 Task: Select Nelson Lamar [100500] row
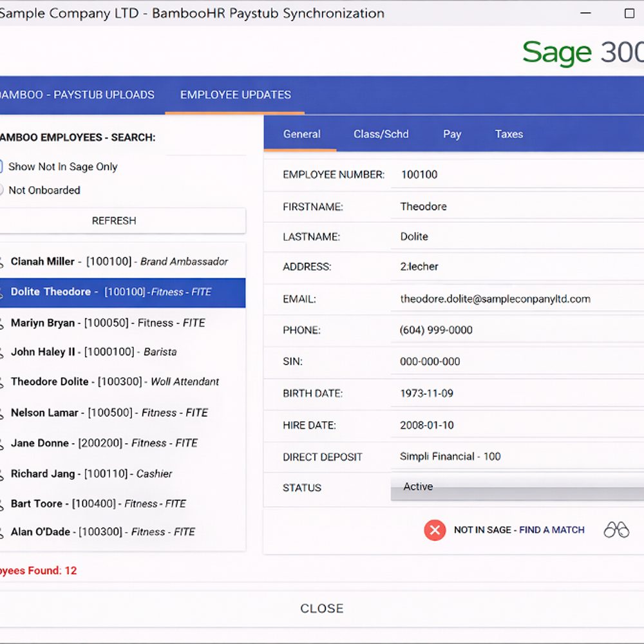tap(122, 412)
